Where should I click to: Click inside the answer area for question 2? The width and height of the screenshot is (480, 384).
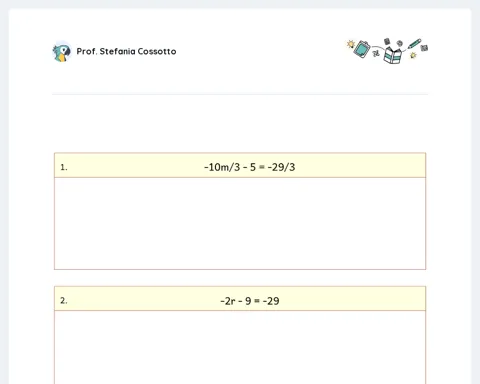click(240, 347)
